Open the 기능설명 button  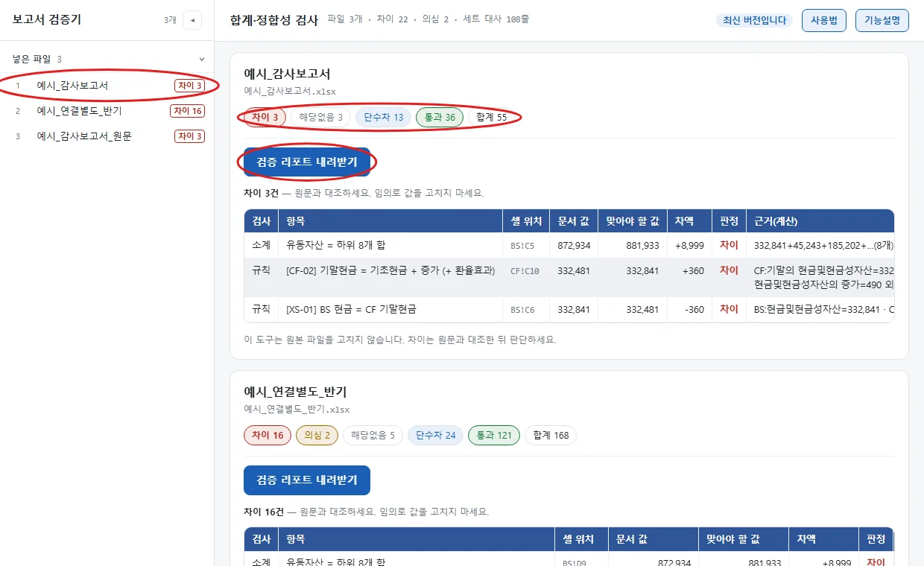point(882,20)
